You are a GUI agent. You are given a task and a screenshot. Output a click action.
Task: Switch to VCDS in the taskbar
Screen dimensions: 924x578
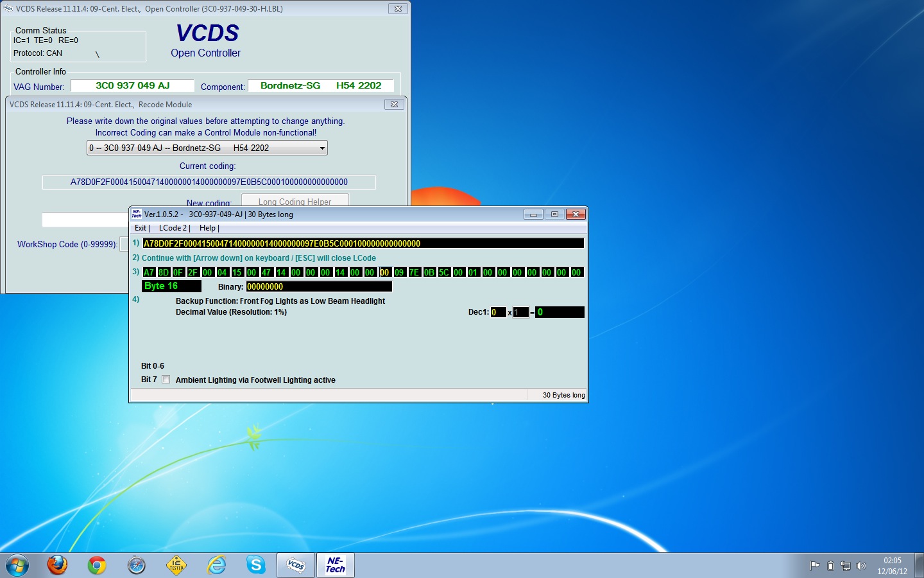point(296,565)
